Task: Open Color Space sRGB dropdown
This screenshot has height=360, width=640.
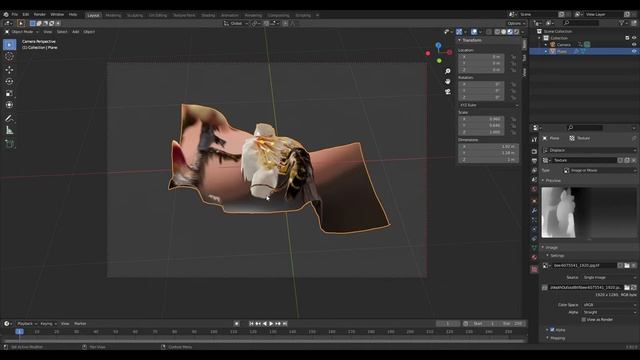Action: (x=609, y=305)
